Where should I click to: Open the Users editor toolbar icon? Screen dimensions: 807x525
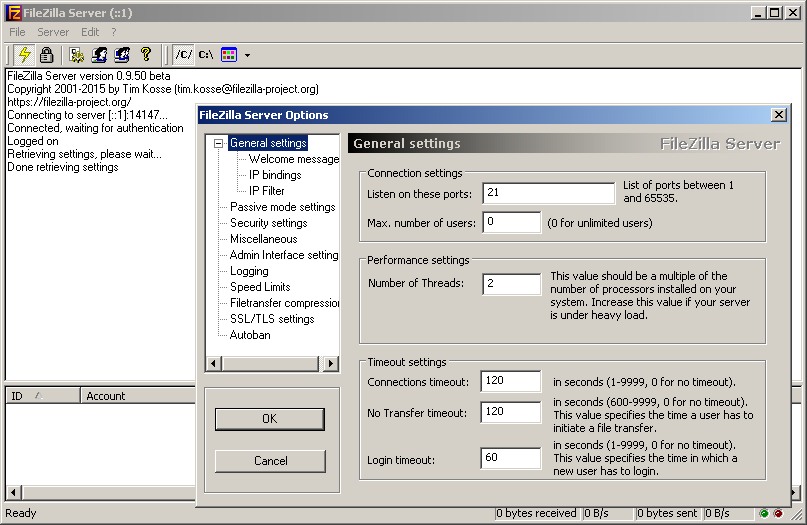point(99,55)
